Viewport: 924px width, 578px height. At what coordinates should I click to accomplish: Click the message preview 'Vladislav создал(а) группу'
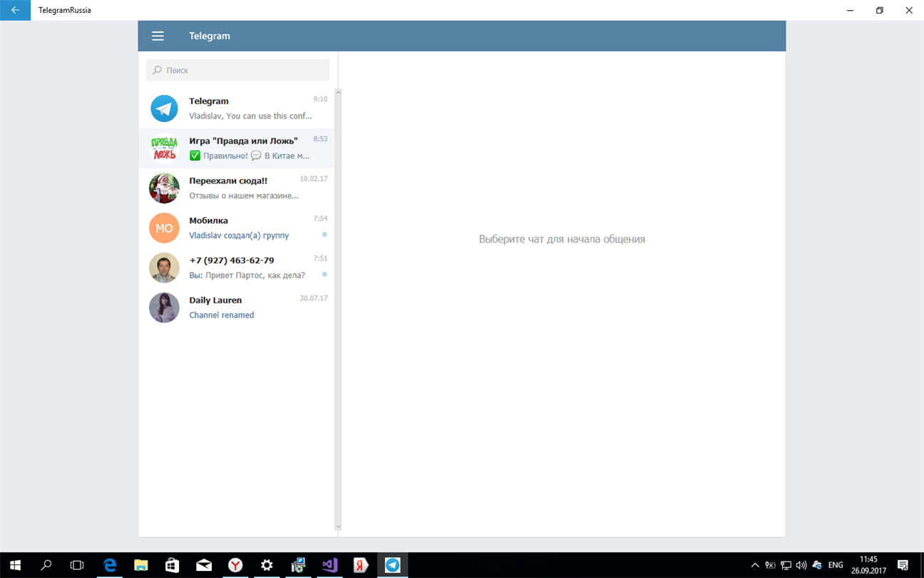(x=239, y=235)
